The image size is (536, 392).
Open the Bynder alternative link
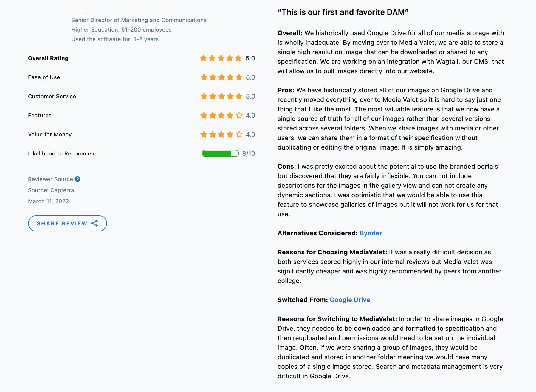(x=371, y=233)
